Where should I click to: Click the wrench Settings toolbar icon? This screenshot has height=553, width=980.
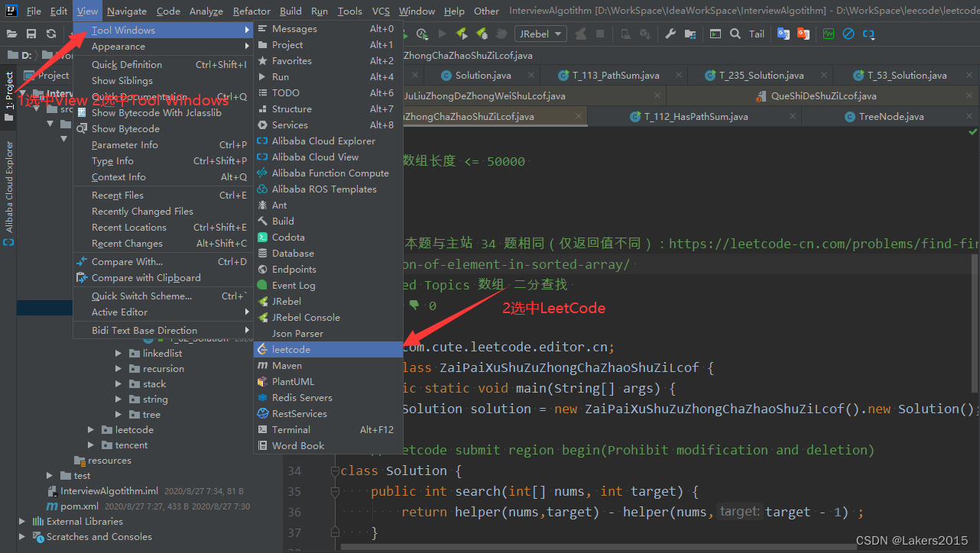click(x=670, y=34)
